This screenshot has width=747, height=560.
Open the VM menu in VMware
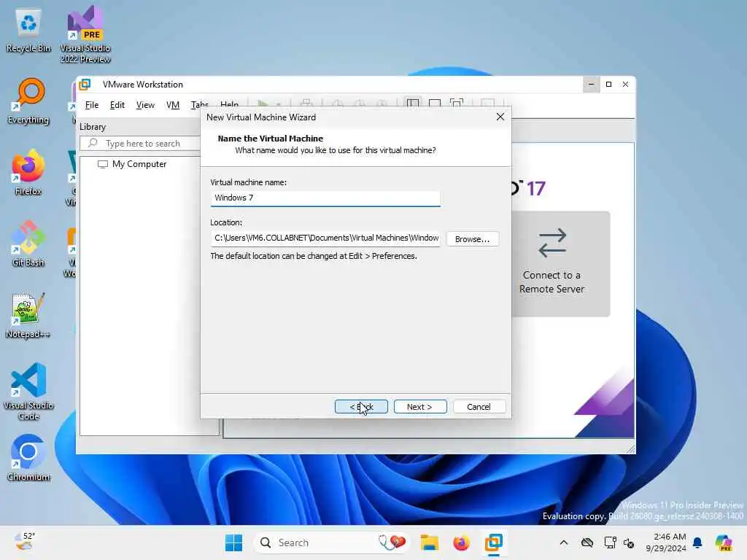(x=172, y=105)
